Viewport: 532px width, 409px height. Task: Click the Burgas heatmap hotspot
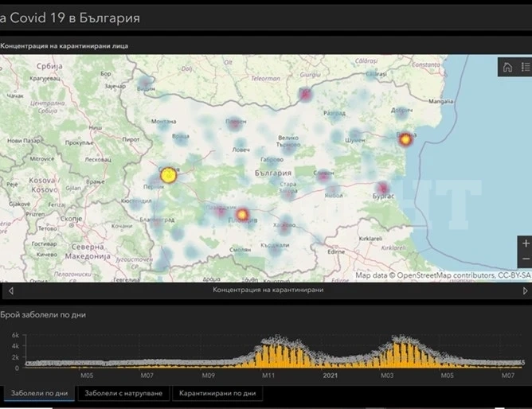click(383, 188)
